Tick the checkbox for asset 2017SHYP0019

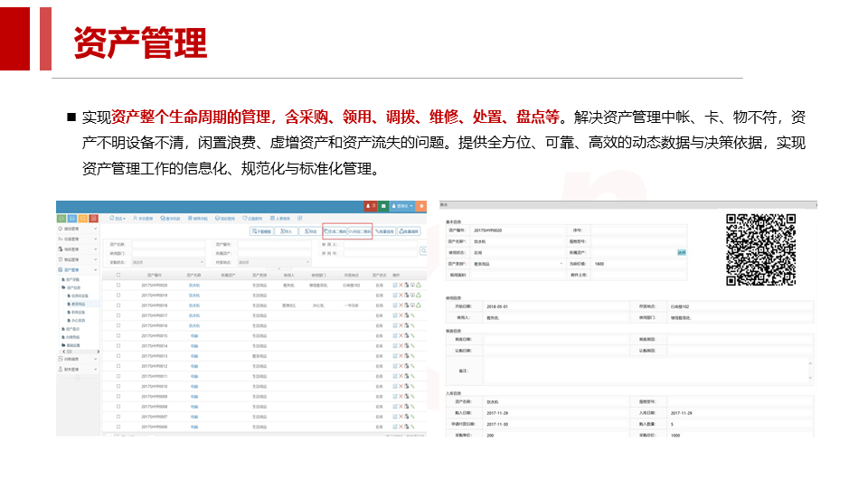point(118,296)
